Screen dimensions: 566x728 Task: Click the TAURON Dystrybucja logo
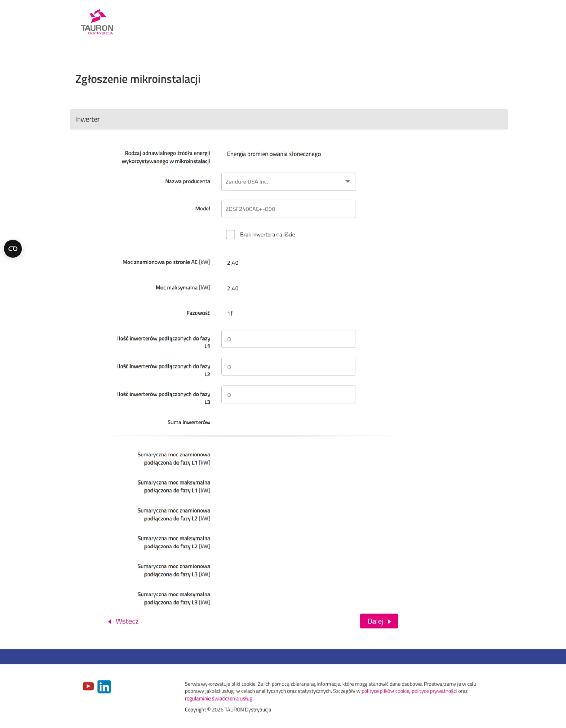(x=97, y=22)
